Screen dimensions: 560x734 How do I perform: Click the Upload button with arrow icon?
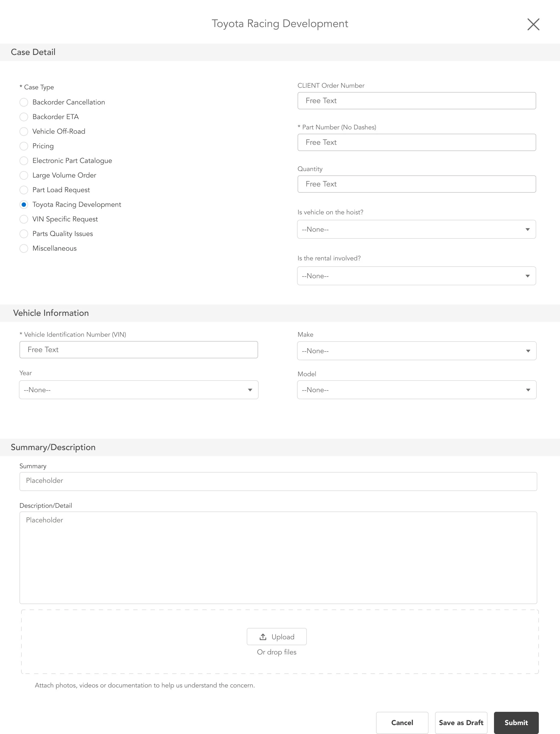pyautogui.click(x=276, y=637)
